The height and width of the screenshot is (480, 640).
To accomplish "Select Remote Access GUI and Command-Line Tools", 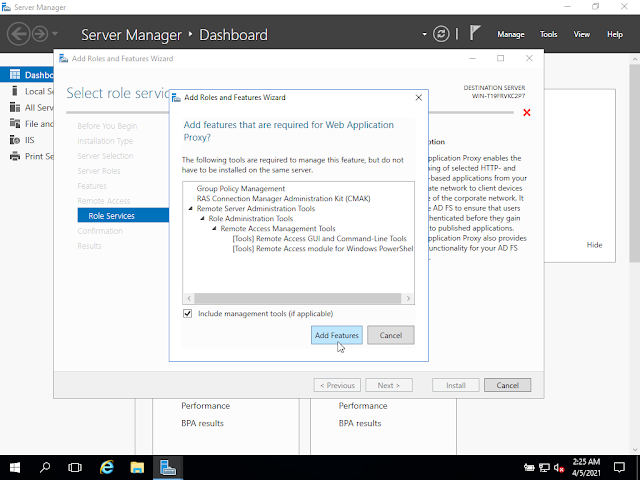I will point(319,238).
